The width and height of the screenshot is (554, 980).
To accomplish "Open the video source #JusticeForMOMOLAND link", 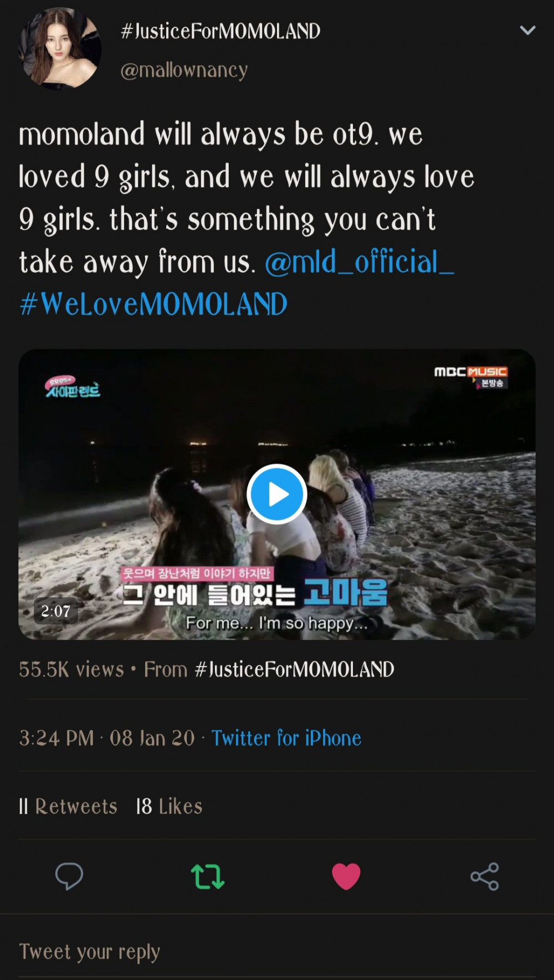I will 294,669.
